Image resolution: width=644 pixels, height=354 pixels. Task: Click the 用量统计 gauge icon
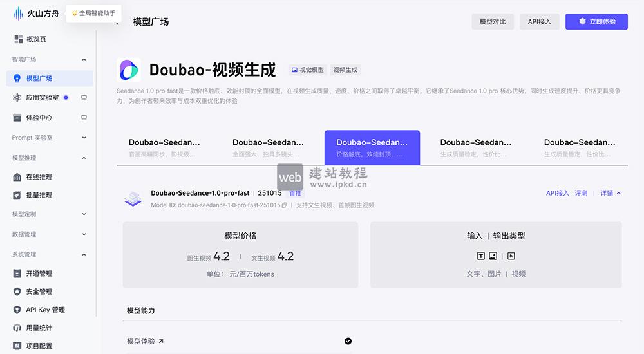pyautogui.click(x=17, y=328)
